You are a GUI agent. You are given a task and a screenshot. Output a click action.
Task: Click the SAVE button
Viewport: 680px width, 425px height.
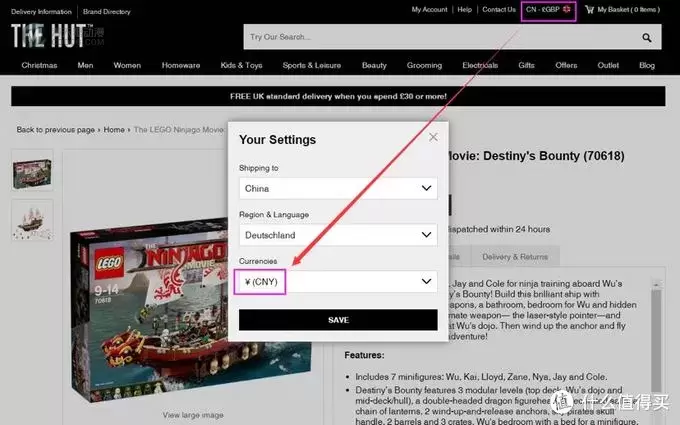tap(338, 320)
